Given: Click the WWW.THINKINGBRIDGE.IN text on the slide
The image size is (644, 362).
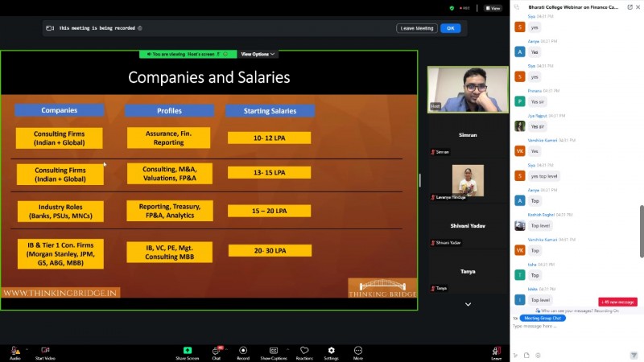Looking at the screenshot, I should point(60,293).
